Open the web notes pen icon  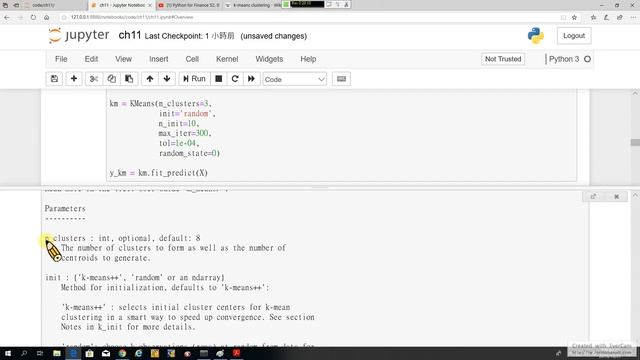point(607,18)
